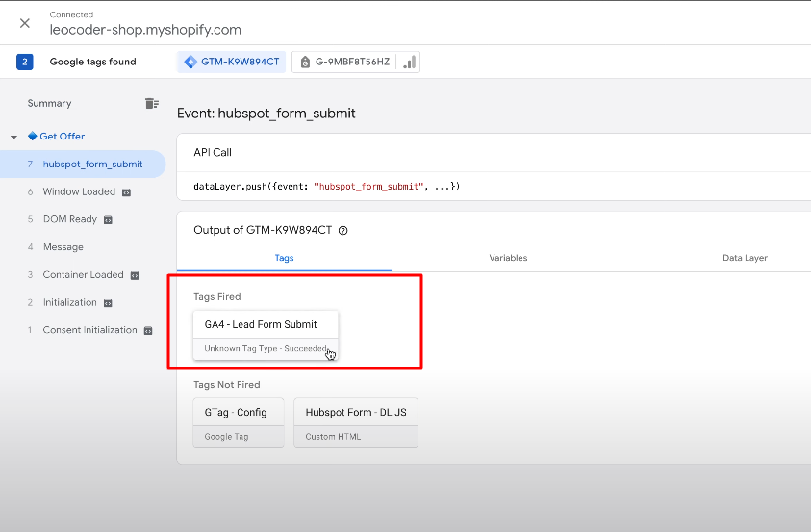
Task: Click the clear list icon next to Summary
Action: click(x=152, y=103)
